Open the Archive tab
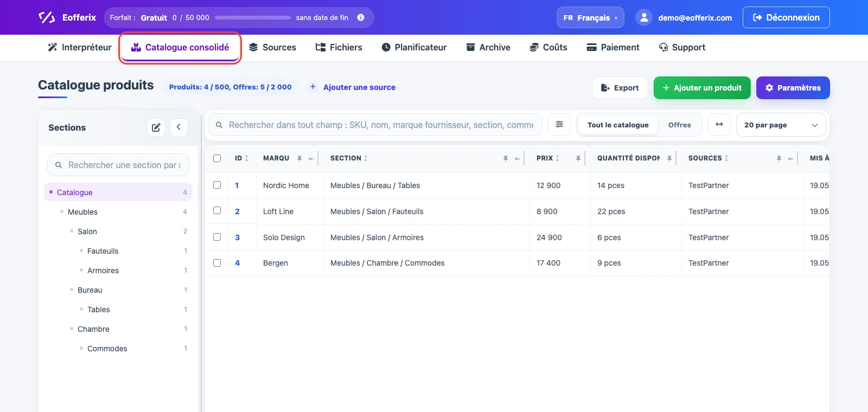The width and height of the screenshot is (868, 412). [488, 47]
